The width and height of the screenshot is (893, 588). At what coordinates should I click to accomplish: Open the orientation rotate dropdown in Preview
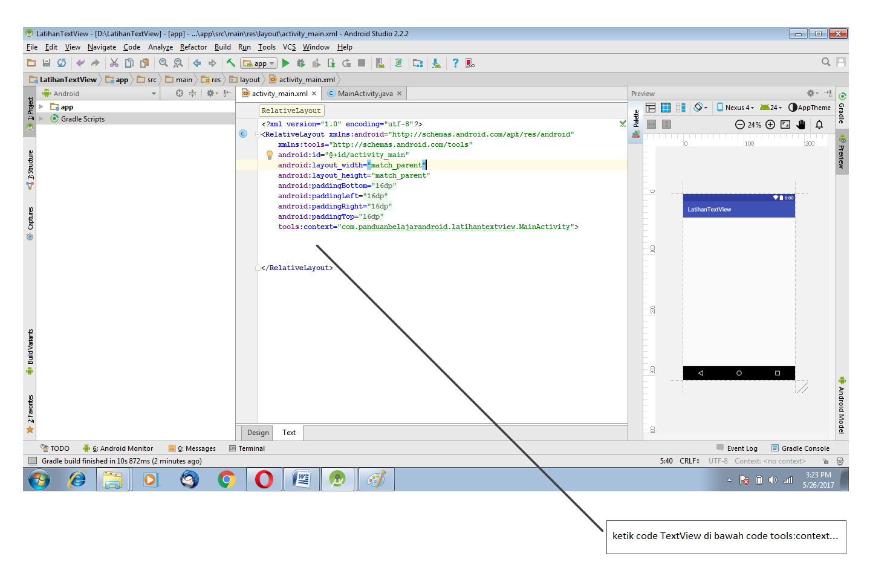tap(701, 108)
